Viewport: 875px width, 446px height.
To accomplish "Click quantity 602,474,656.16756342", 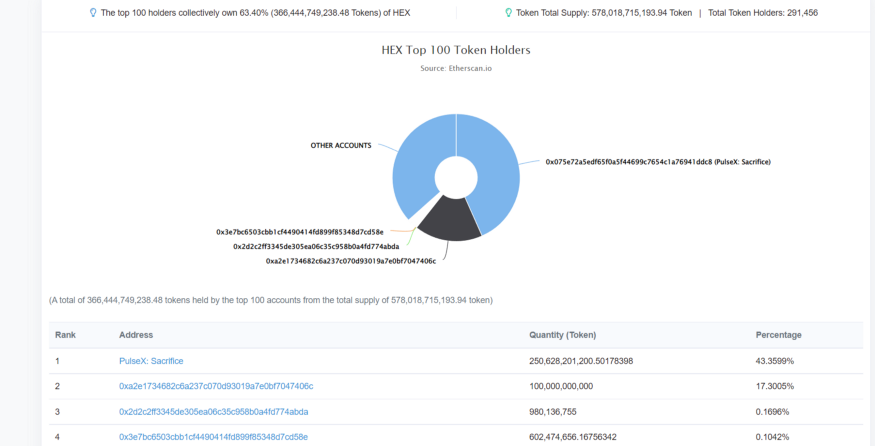I will [x=573, y=437].
